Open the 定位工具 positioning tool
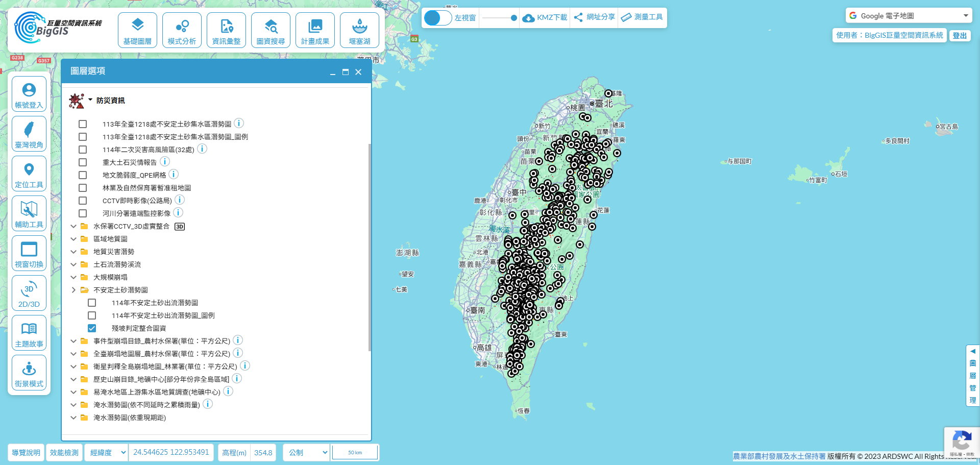The height and width of the screenshot is (465, 980). coord(29,174)
